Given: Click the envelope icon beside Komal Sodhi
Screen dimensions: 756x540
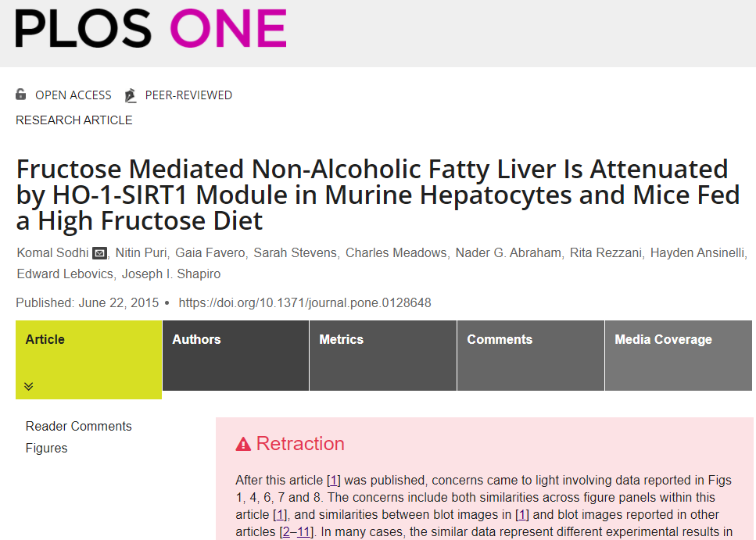Looking at the screenshot, I should (99, 253).
